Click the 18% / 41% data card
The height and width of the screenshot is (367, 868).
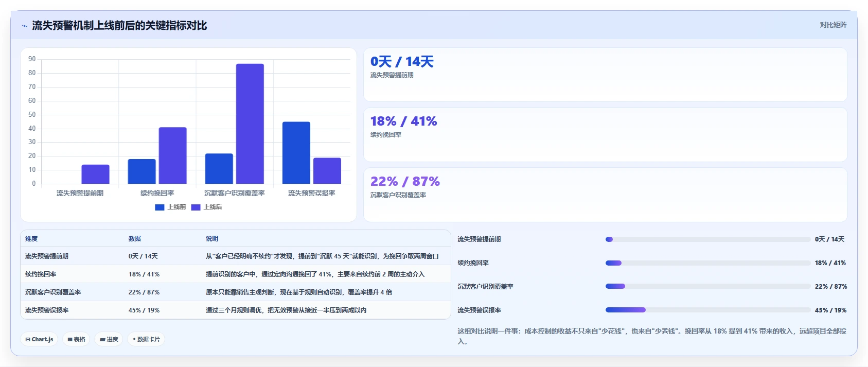(x=605, y=135)
